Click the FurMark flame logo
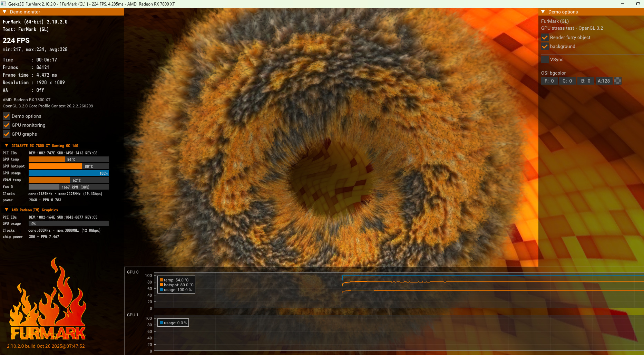The height and width of the screenshot is (355, 644). tap(48, 299)
